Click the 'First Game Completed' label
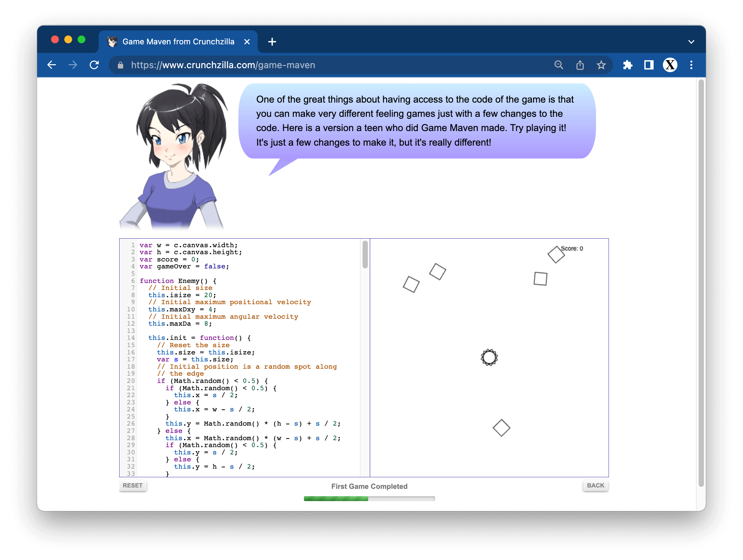Image resolution: width=743 pixels, height=560 pixels. coord(369,486)
